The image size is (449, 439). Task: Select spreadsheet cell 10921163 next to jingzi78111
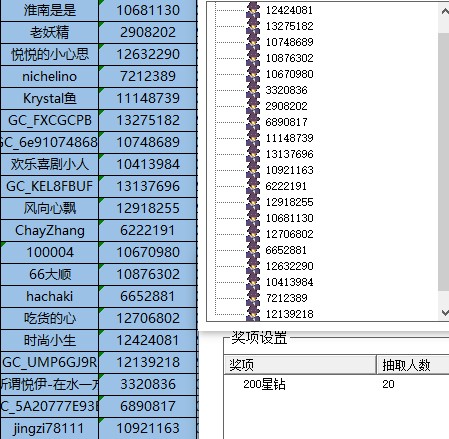[148, 428]
